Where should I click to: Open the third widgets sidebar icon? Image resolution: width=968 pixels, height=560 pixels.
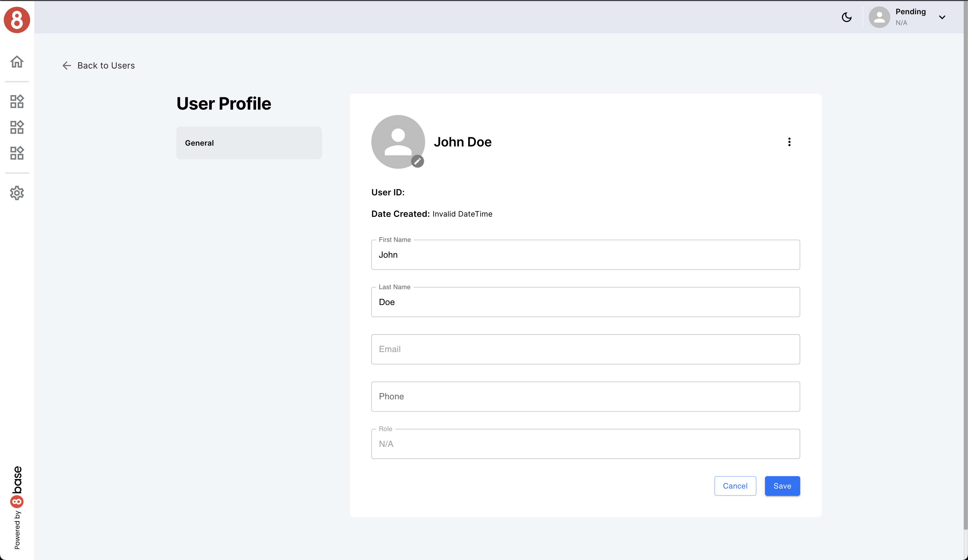click(17, 153)
